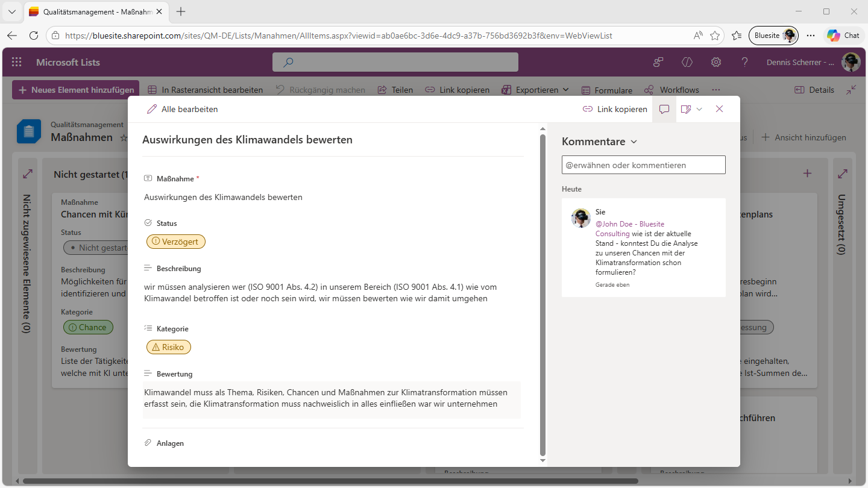Screen dimensions: 868x488
Task: Click the Verzögert status pill
Action: [x=176, y=242]
